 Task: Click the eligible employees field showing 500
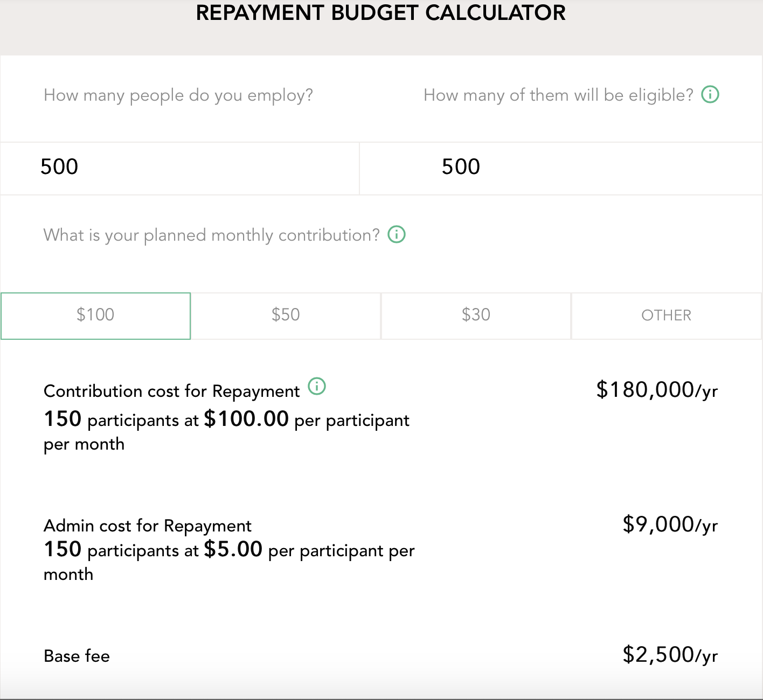click(561, 168)
